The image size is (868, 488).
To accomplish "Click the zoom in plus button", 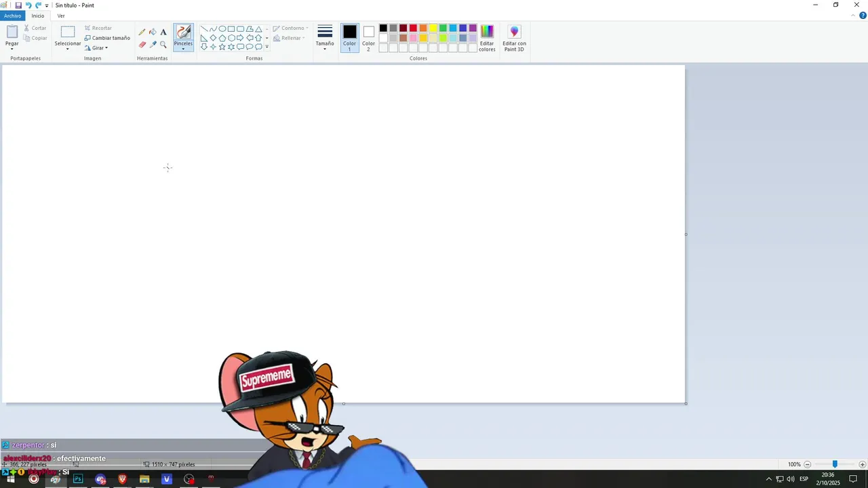I will [x=862, y=464].
